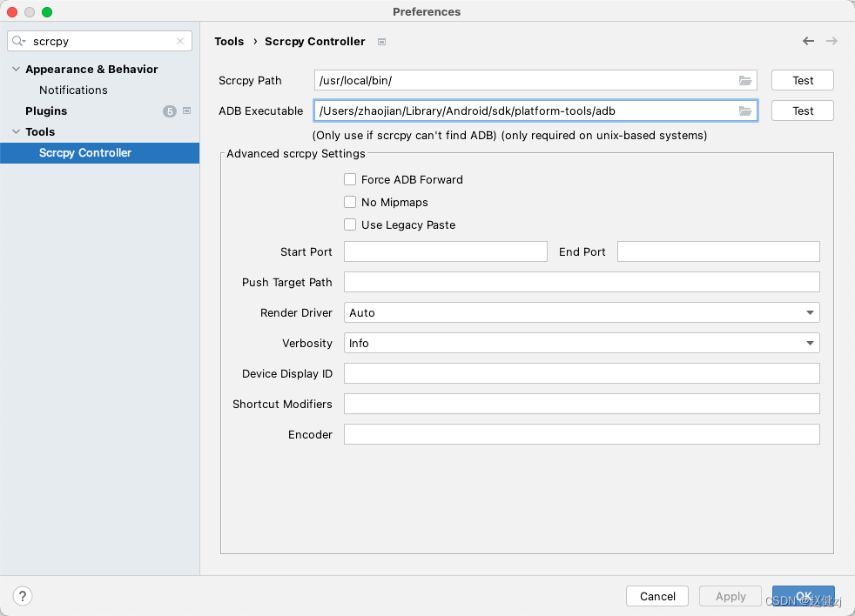
Task: Enable Force ADB Forward
Action: [x=350, y=179]
